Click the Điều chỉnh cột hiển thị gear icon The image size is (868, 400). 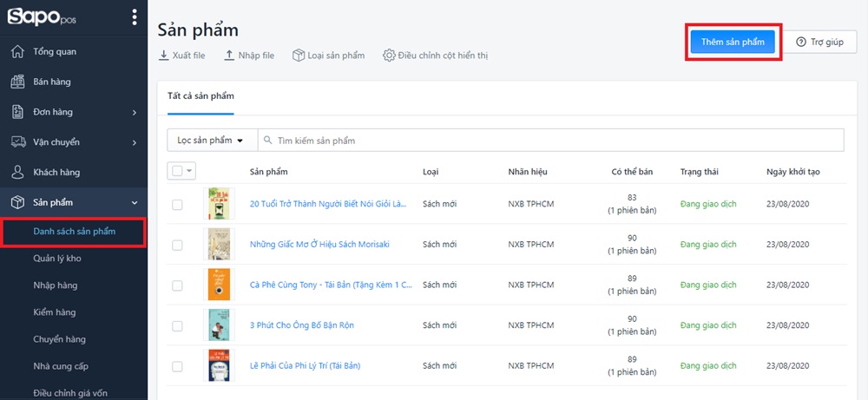tap(389, 56)
